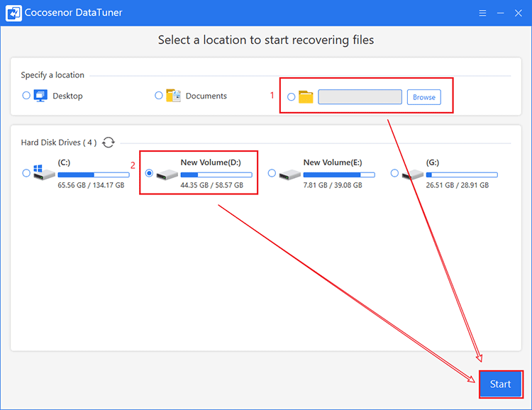Click the New Volume(D:) usage bar
Image resolution: width=532 pixels, height=410 pixels.
click(216, 174)
